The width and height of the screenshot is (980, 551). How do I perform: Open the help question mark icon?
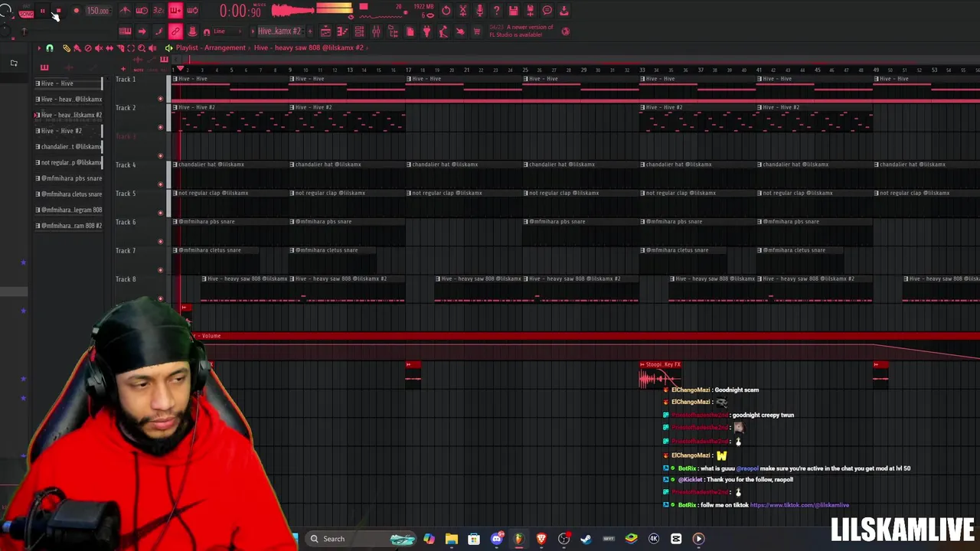(497, 11)
